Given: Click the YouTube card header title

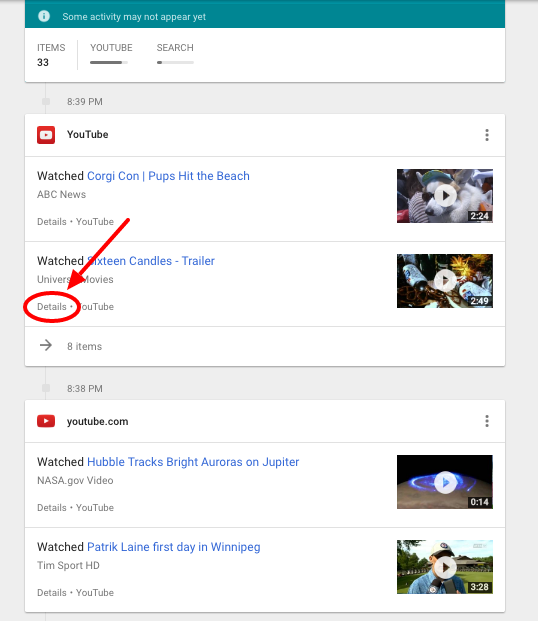Looking at the screenshot, I should coord(88,135).
